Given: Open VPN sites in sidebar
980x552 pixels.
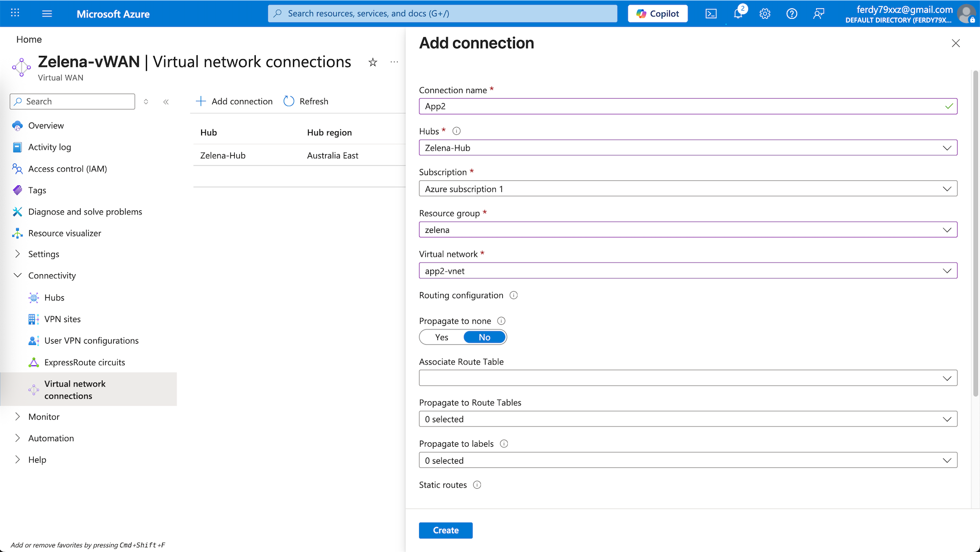Looking at the screenshot, I should coord(62,319).
